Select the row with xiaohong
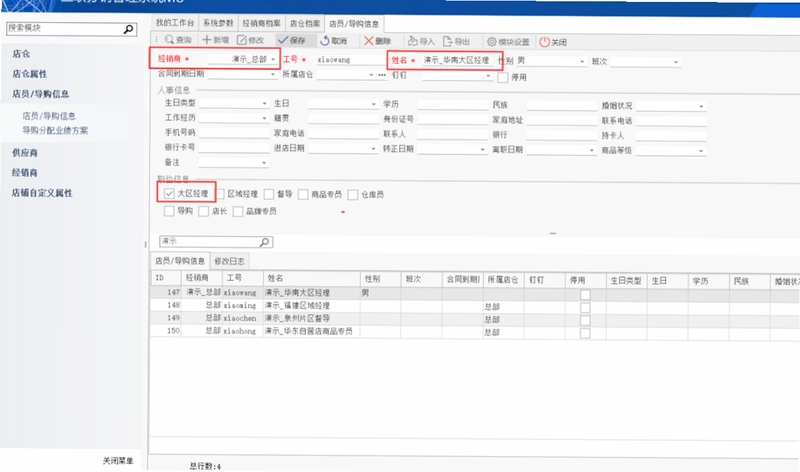800x472 pixels. pos(474,331)
